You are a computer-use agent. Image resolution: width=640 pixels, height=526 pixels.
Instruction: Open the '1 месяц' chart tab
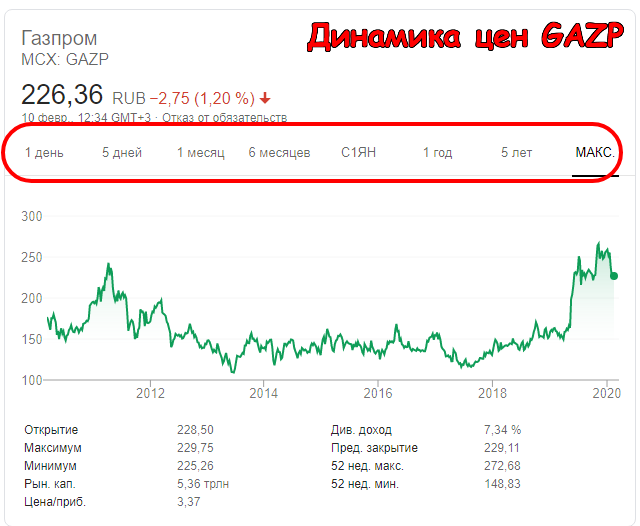[201, 153]
